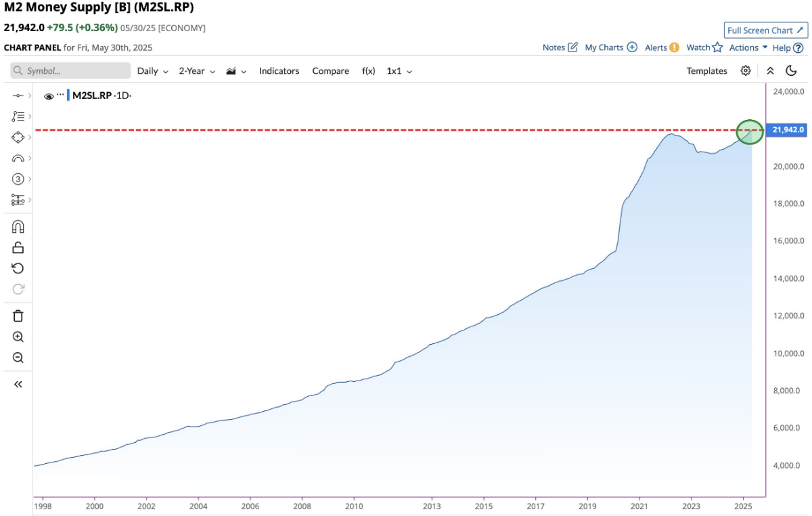Screen dimensions: 812x516
Task: Collapse the drawing tools sidebar
Action: click(x=18, y=384)
